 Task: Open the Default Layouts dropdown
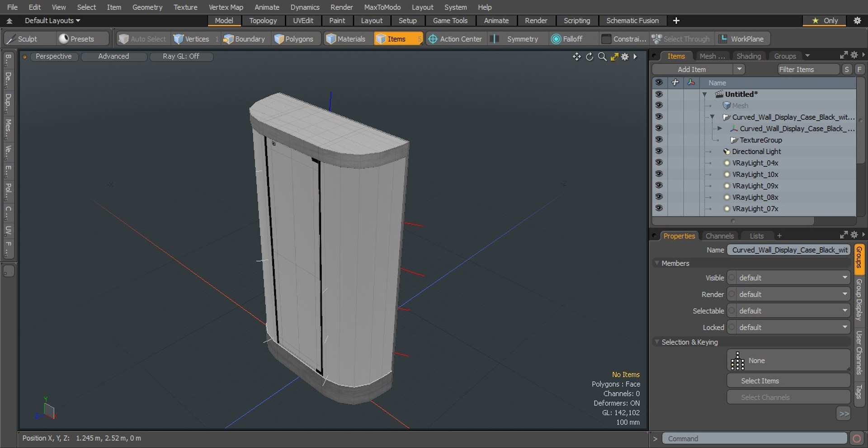click(52, 21)
